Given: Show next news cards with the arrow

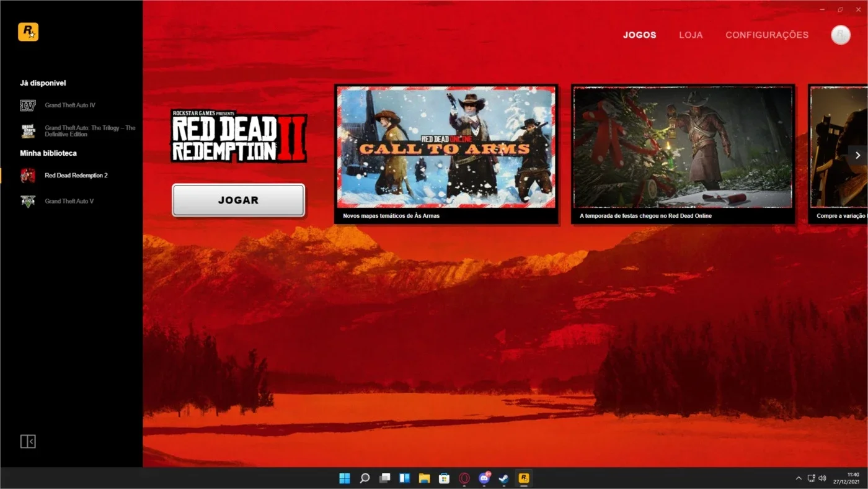Looking at the screenshot, I should [x=857, y=155].
